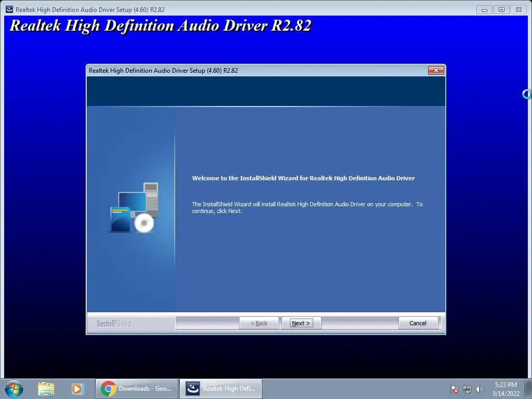Click the Show desktop button on taskbar

[x=528, y=389]
